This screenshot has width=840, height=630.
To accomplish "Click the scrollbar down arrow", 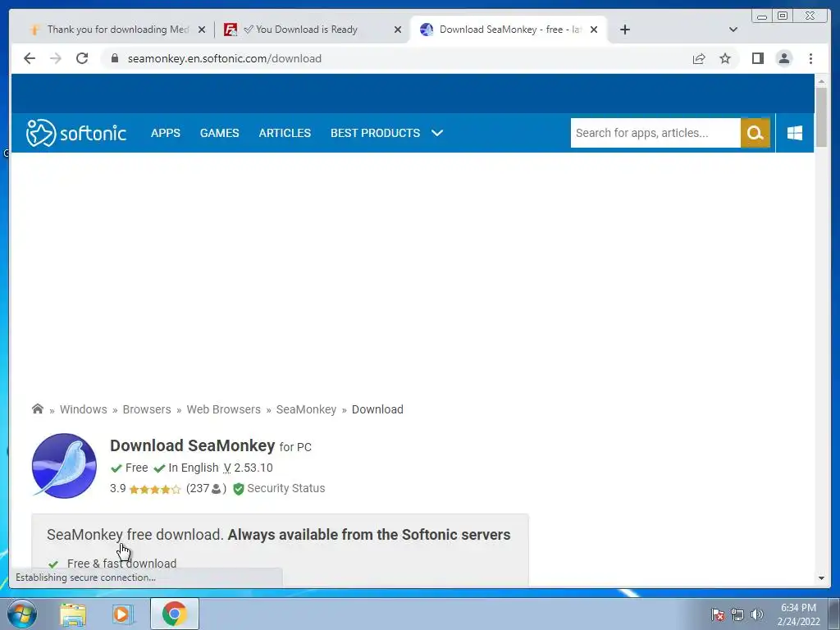I will coord(821,578).
